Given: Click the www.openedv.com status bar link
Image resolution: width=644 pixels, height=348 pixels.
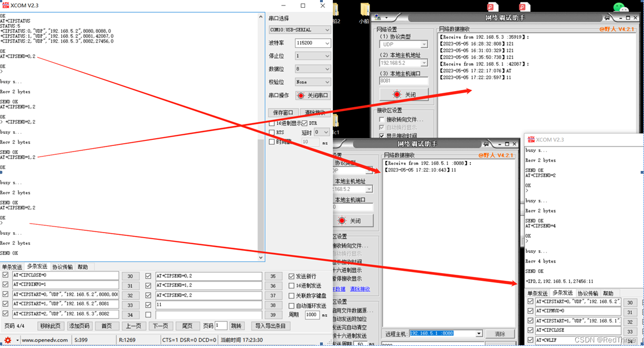Looking at the screenshot, I should click(45, 340).
